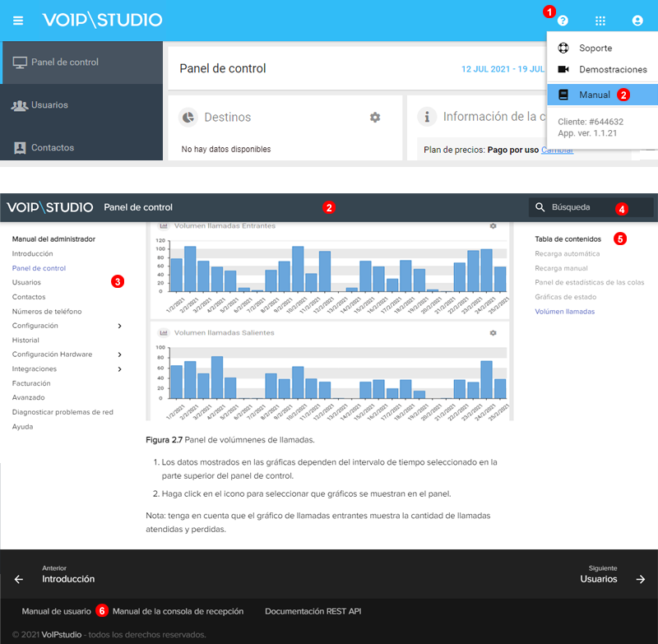Click the Usuarios people icon in sidebar
Viewport: 658px width, 644px height.
pos(20,105)
